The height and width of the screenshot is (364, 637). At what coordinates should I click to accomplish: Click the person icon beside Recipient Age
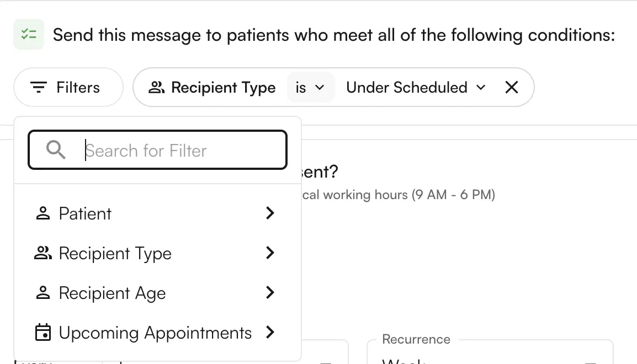[x=43, y=293]
